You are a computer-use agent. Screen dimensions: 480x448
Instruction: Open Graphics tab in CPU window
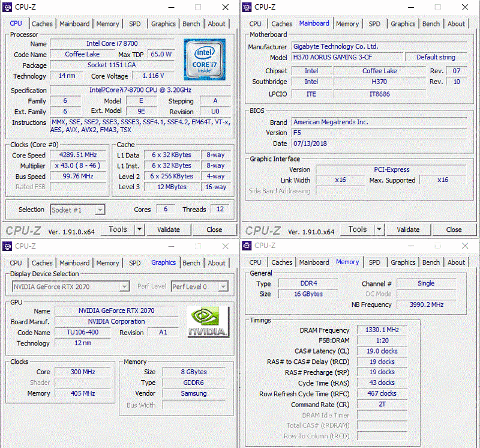[x=163, y=24]
